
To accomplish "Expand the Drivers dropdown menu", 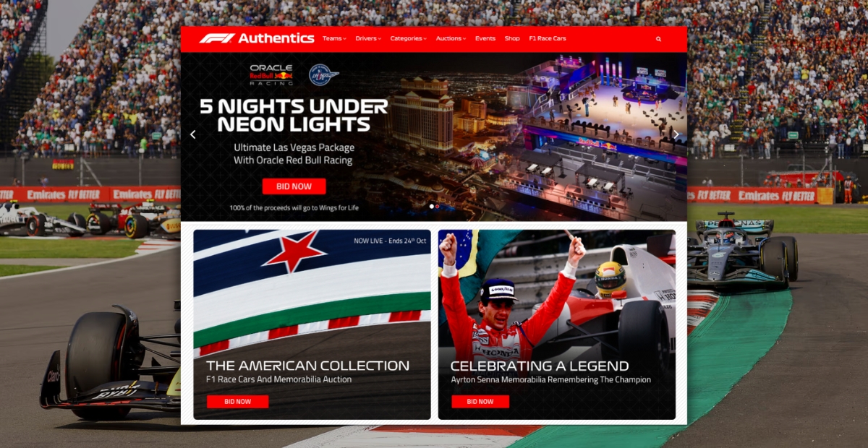I will [x=368, y=38].
